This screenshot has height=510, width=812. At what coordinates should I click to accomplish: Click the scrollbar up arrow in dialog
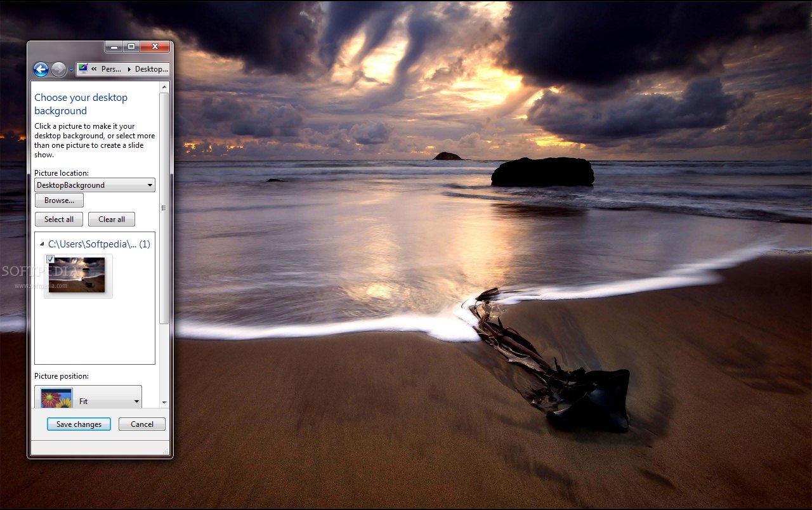pyautogui.click(x=164, y=87)
